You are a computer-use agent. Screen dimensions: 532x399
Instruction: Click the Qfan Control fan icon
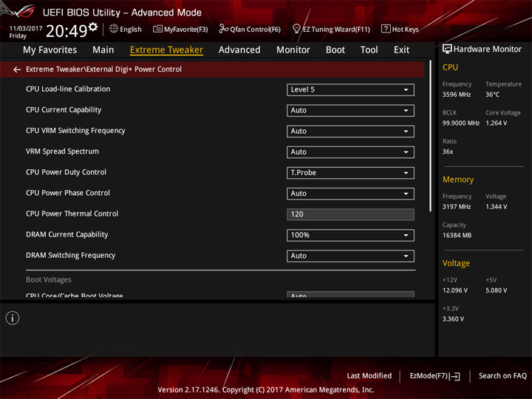tap(223, 29)
